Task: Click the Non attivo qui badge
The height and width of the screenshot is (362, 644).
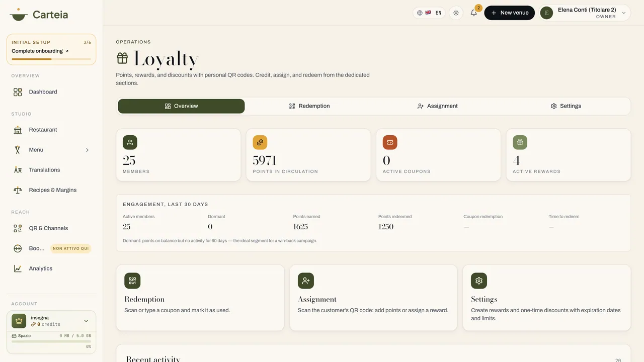Action: coord(71,248)
